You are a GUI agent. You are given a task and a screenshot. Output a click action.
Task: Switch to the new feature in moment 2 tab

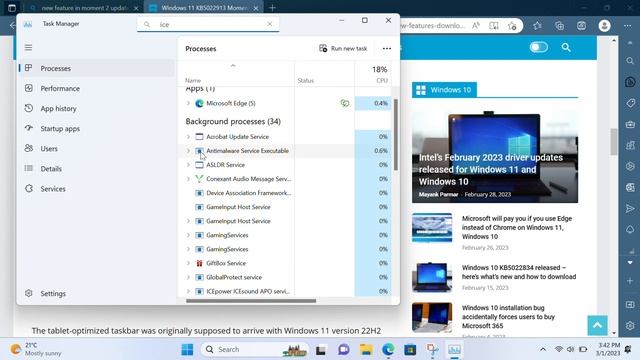click(x=84, y=8)
